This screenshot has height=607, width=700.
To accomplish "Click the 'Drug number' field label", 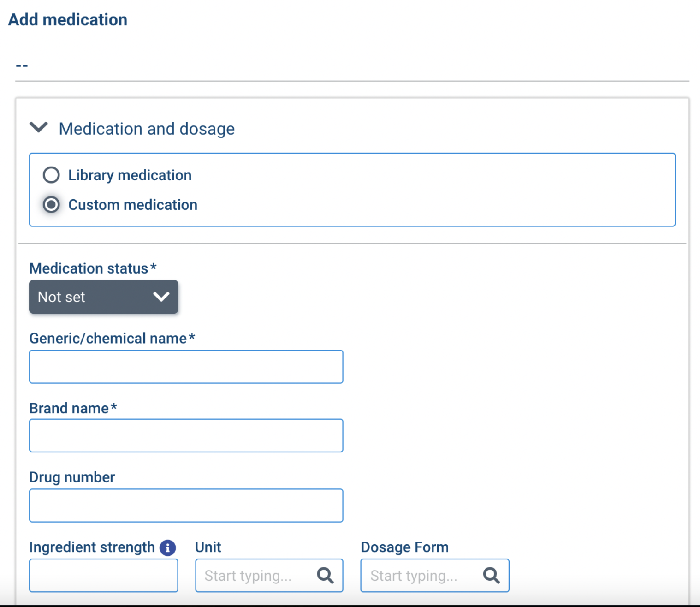I will click(x=72, y=477).
